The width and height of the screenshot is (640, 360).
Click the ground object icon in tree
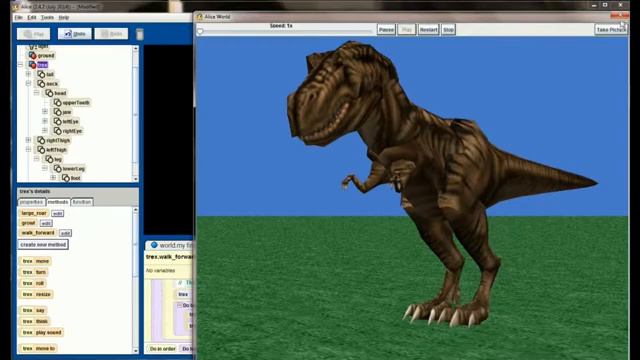[32, 56]
